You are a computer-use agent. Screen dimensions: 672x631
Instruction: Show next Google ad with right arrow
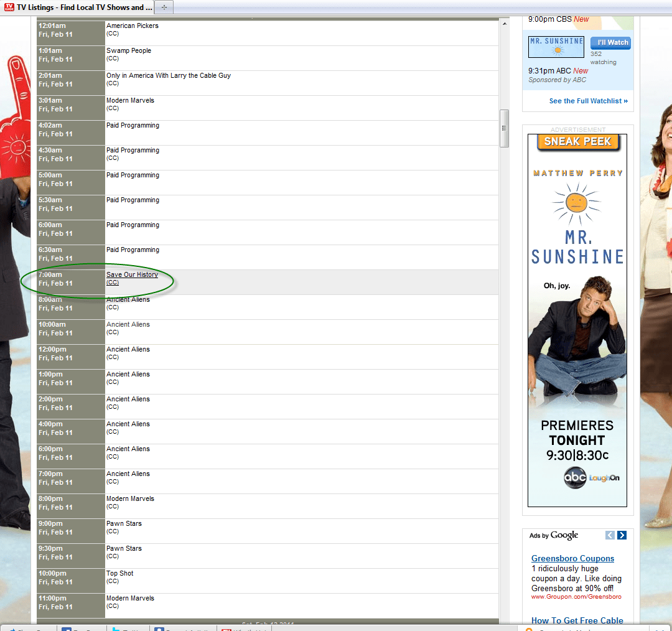pos(622,535)
